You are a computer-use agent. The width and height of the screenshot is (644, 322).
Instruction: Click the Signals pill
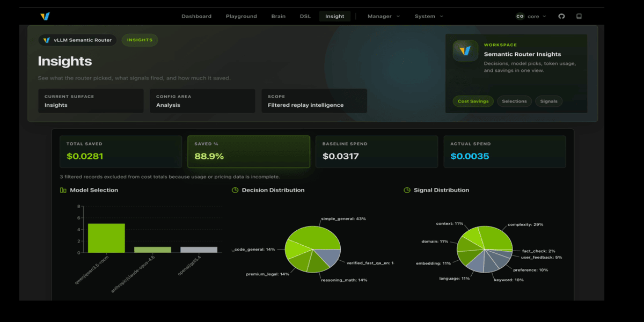click(x=548, y=101)
